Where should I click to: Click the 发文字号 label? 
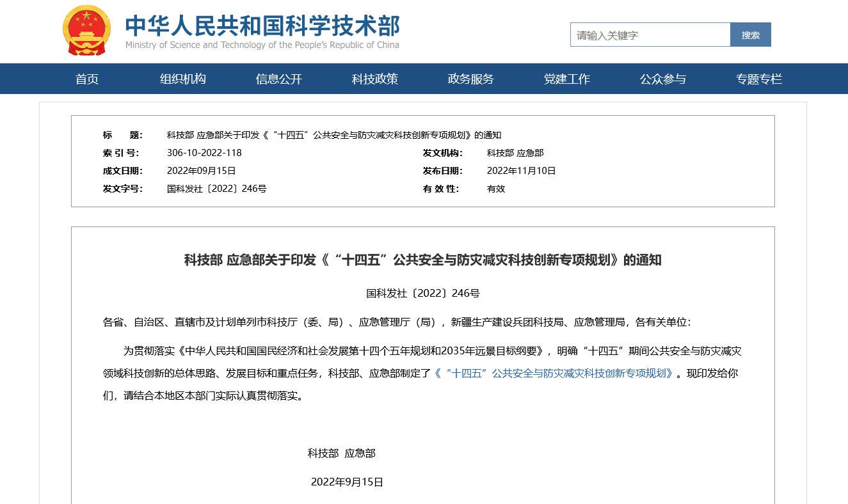pos(123,189)
